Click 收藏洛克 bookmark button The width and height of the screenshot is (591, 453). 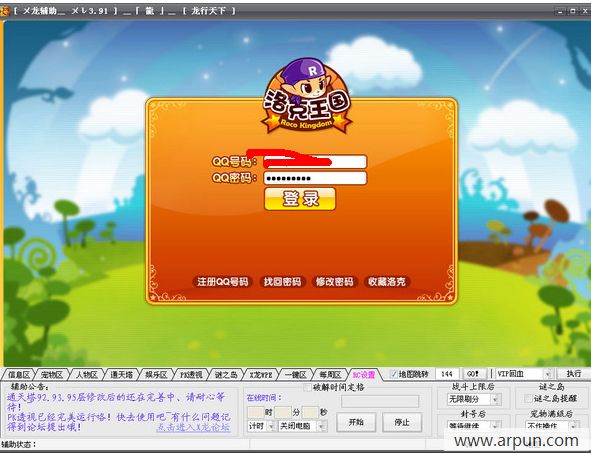(x=387, y=282)
